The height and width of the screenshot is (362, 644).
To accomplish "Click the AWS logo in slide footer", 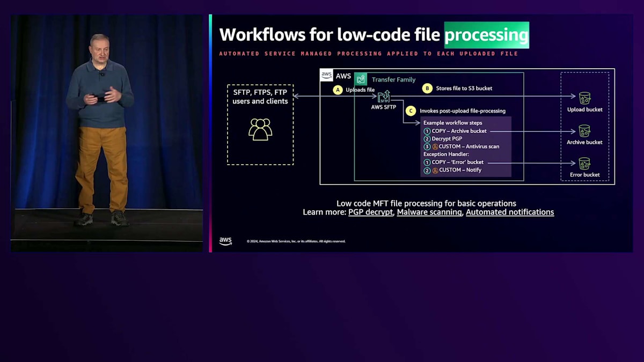I will point(225,241).
